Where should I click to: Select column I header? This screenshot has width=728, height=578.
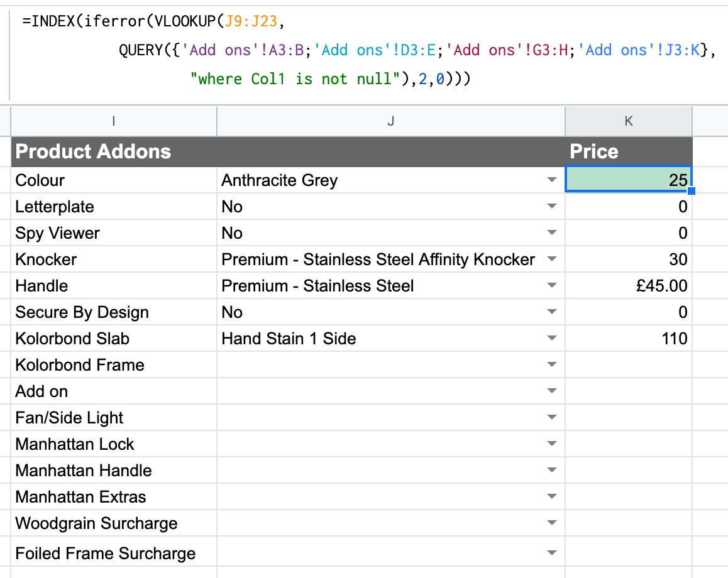tap(114, 123)
